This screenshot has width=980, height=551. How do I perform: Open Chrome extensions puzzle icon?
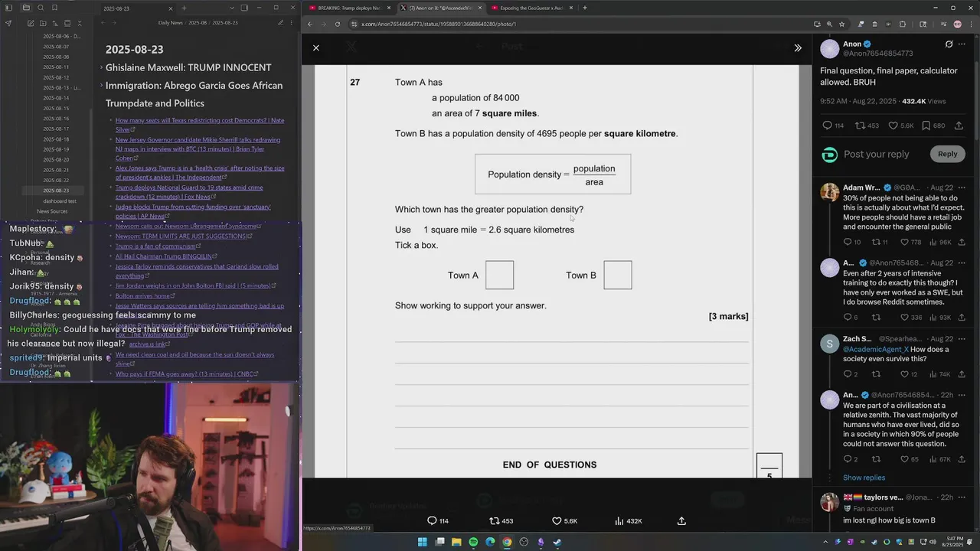[x=903, y=24]
